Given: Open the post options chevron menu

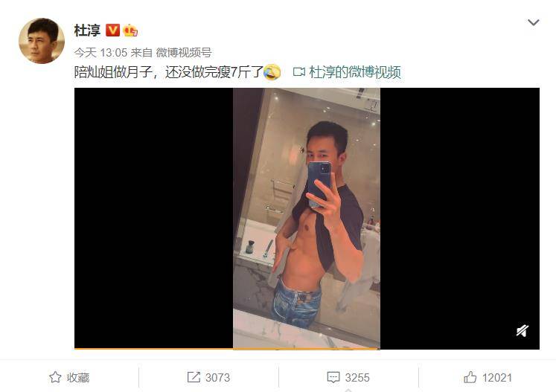Looking at the screenshot, I should click(534, 22).
